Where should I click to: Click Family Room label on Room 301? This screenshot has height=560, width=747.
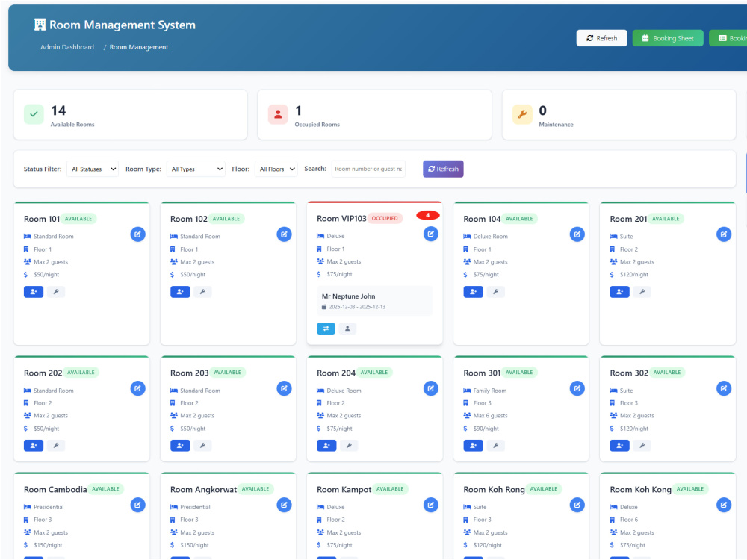coord(490,391)
